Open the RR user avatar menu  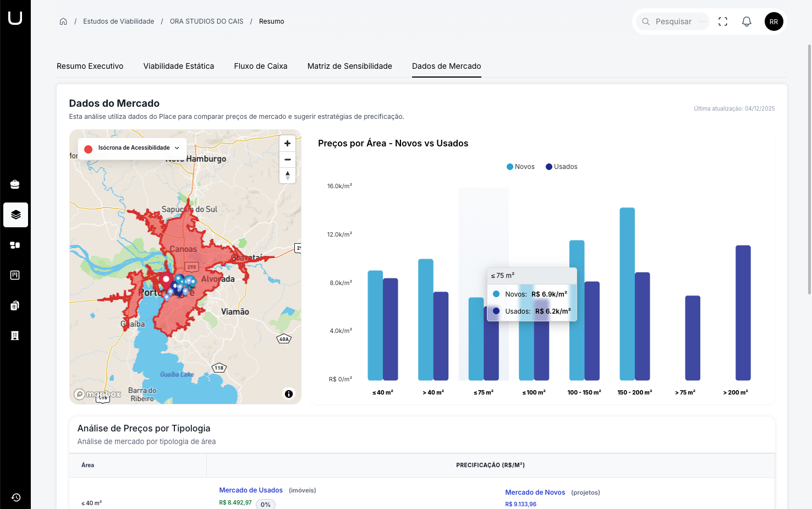(773, 21)
